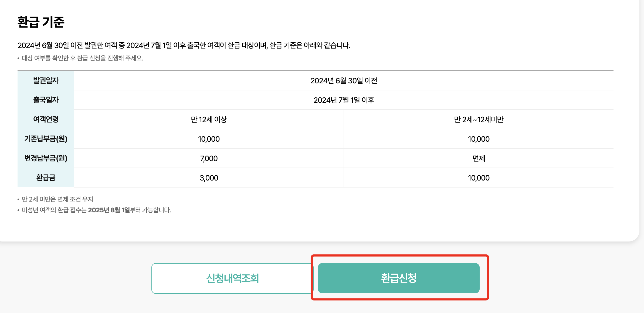Click the 만 2세~12세미만 column cell
Image resolution: width=644 pixels, height=313 pixels.
[479, 120]
